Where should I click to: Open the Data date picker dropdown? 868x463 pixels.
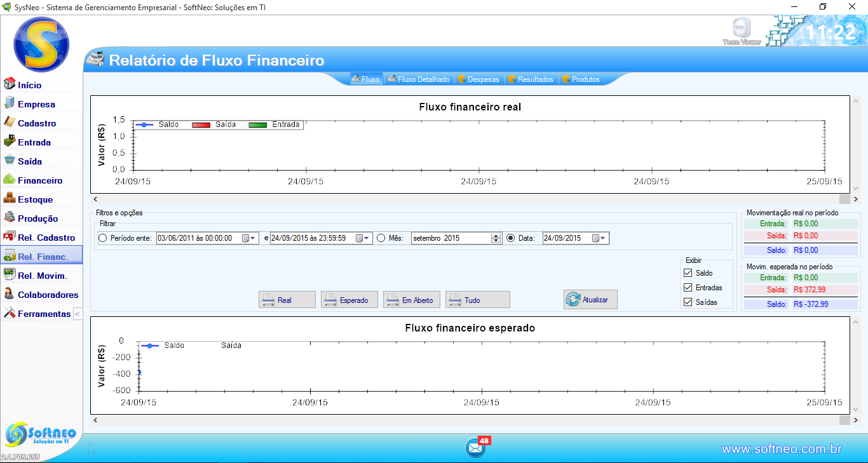click(599, 238)
